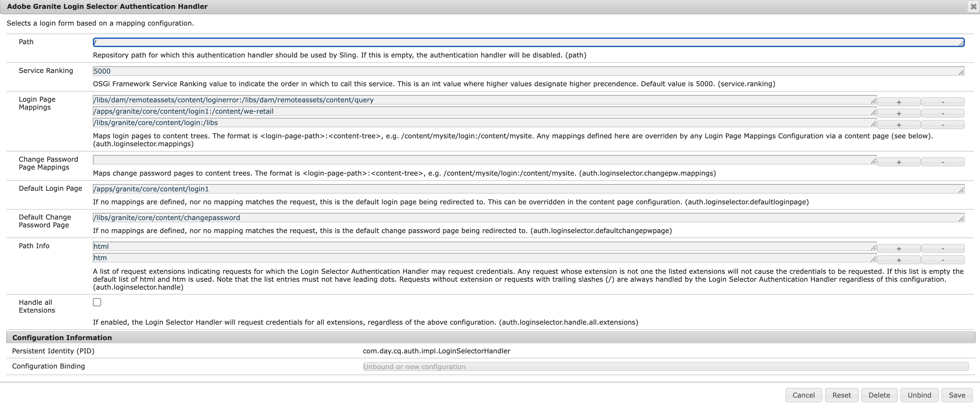Remove the htm Path Info entry

[942, 260]
